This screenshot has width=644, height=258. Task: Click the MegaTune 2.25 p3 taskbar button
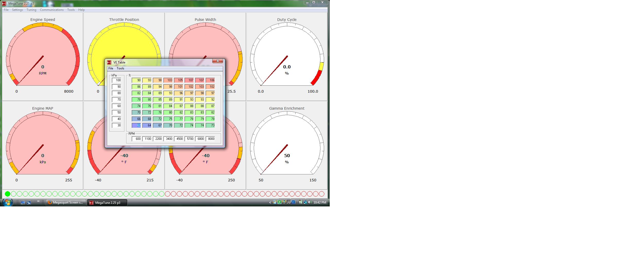(107, 203)
